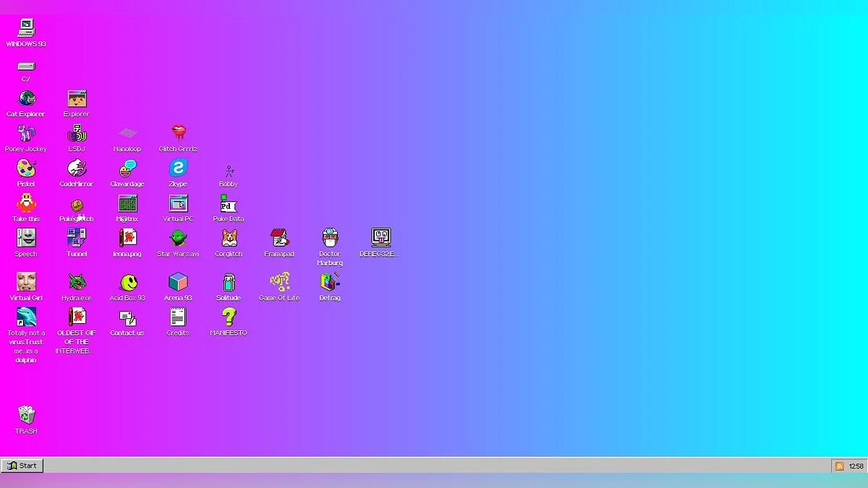The image size is (868, 488).
Task: Launch the DEREG32.E... monitor icon
Action: pos(380,238)
